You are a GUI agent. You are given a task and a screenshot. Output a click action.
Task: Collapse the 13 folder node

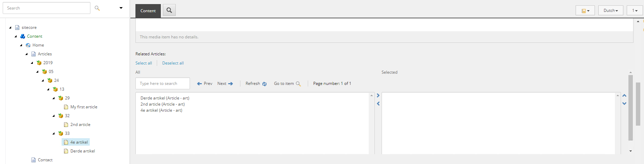coord(48,89)
